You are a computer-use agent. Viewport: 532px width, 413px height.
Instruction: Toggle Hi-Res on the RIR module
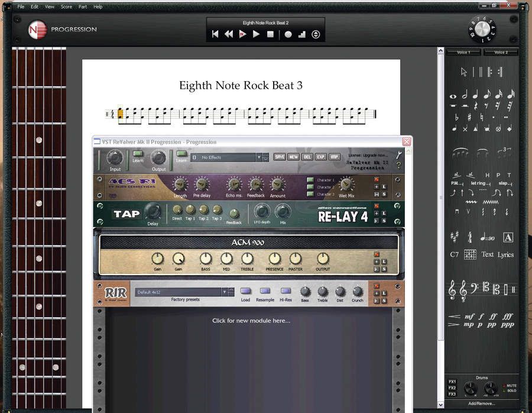pos(286,291)
